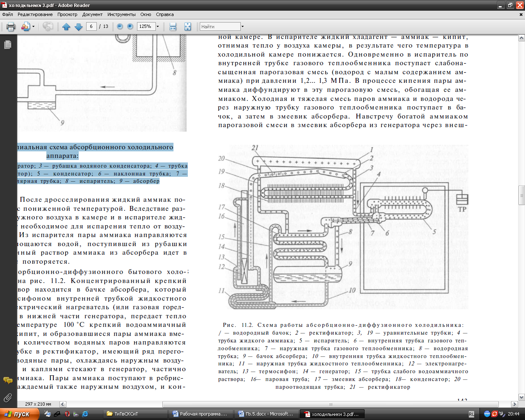The width and height of the screenshot is (525, 420).
Task: Click the RL language indicator in tray
Action: click(472, 414)
